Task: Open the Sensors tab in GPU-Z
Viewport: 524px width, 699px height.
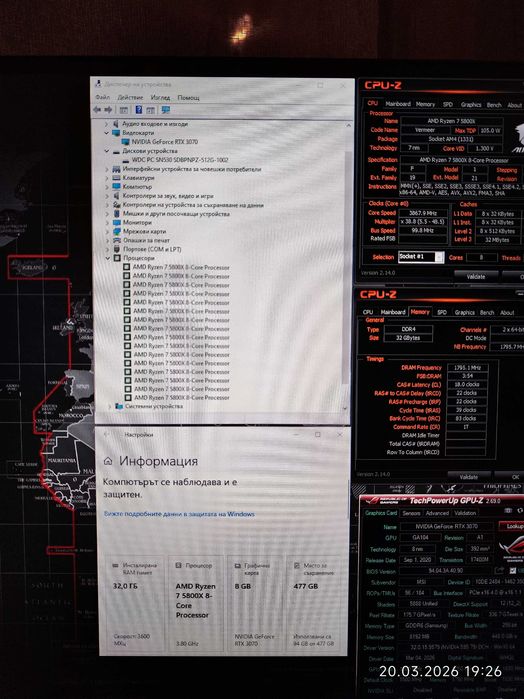Action: point(411,513)
